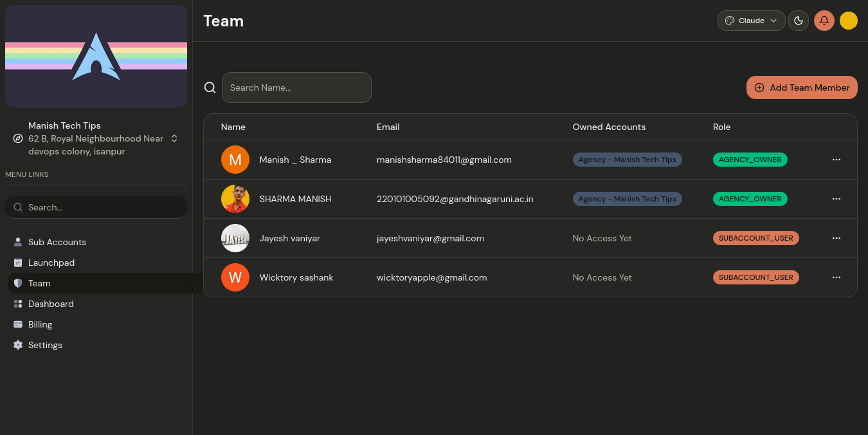Screen dimensions: 868x435
Task: Click the Settings gear icon
Action: coord(18,345)
